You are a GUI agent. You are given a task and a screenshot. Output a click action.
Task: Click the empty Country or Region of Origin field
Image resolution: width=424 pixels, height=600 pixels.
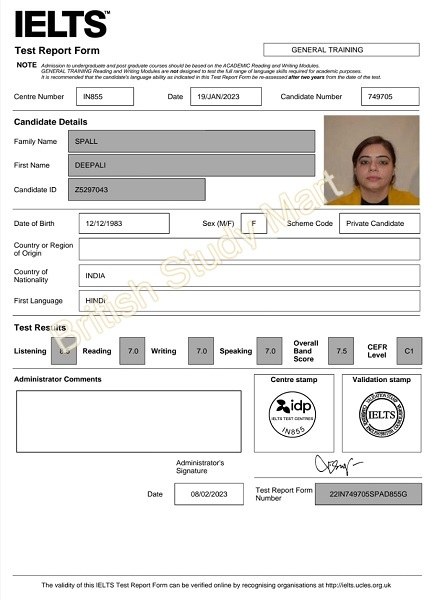pos(249,249)
